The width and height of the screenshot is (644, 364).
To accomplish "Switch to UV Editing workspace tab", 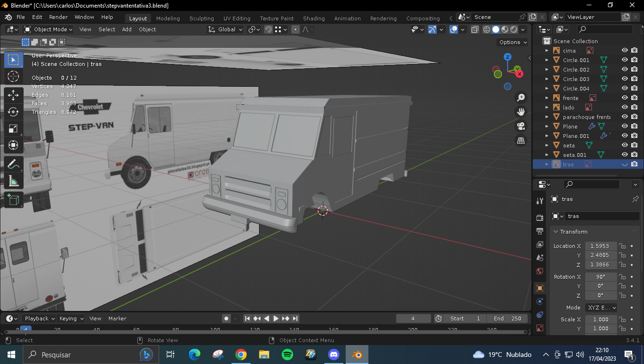I will pos(237,18).
